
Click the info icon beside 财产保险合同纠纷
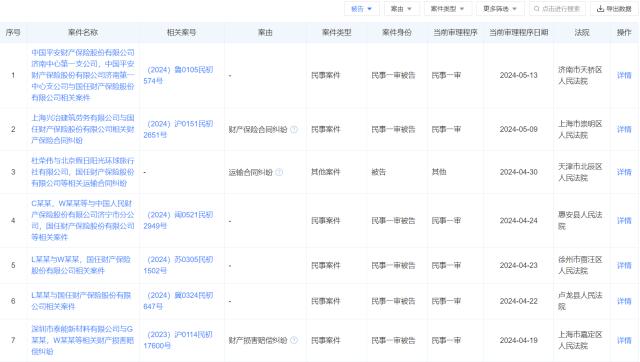tap(294, 129)
